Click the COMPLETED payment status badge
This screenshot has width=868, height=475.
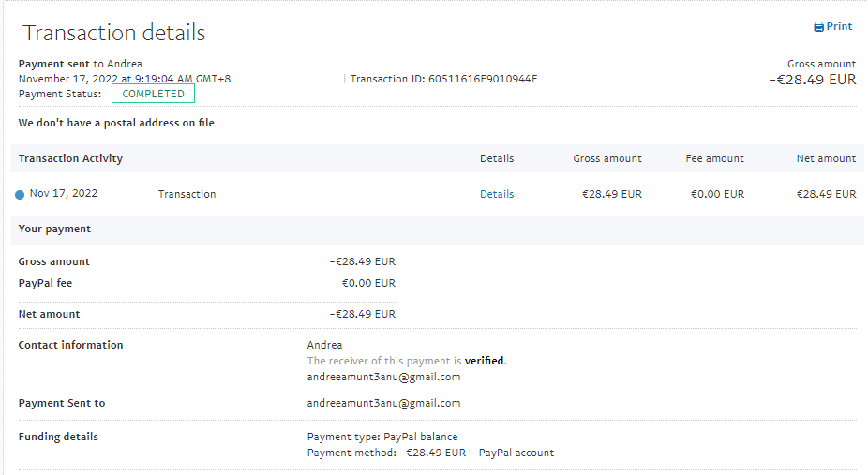[154, 94]
